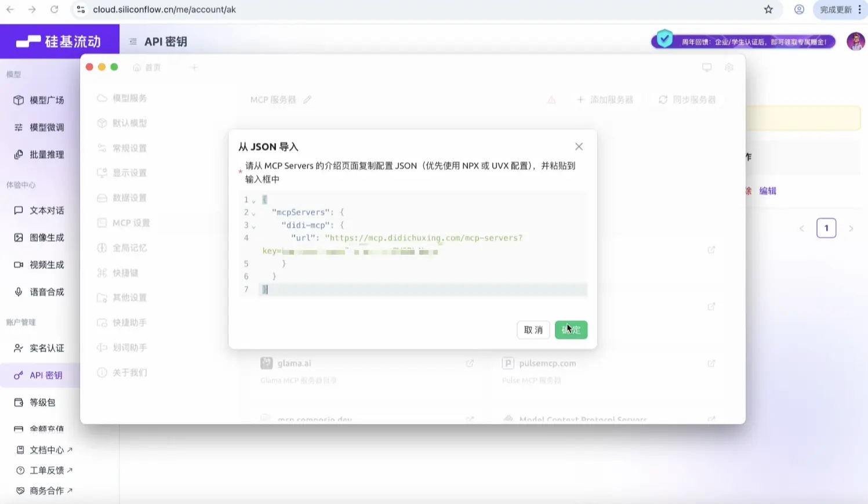This screenshot has width=868, height=504.
Task: Collapse line 2 mcpServers fold arrow
Action: (253, 213)
